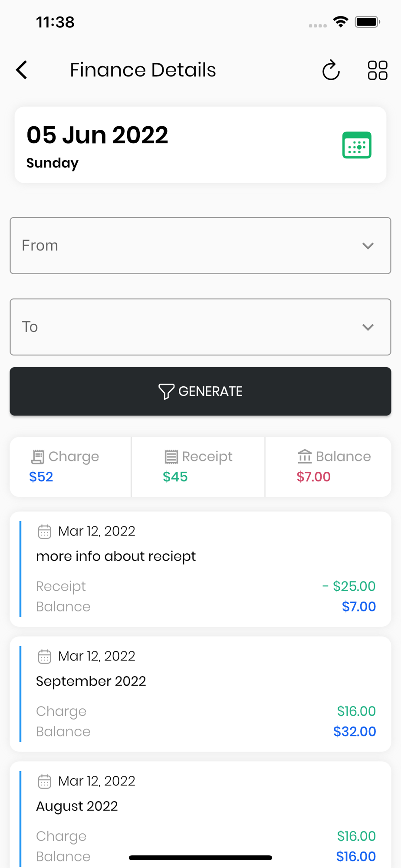Expand the From field chevron
Viewport: 401px width, 868px height.
(368, 246)
